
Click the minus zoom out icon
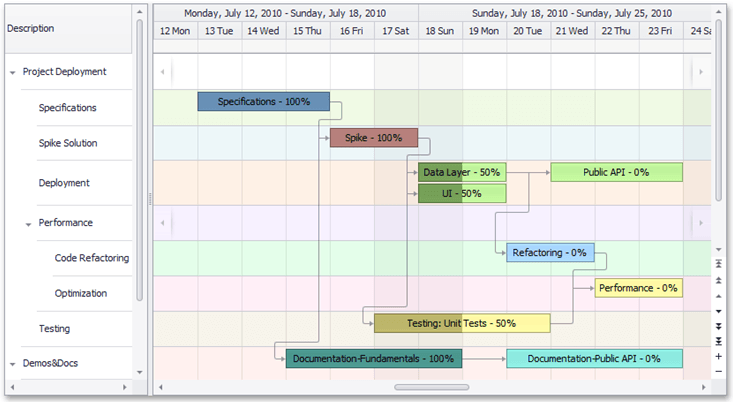pos(720,371)
